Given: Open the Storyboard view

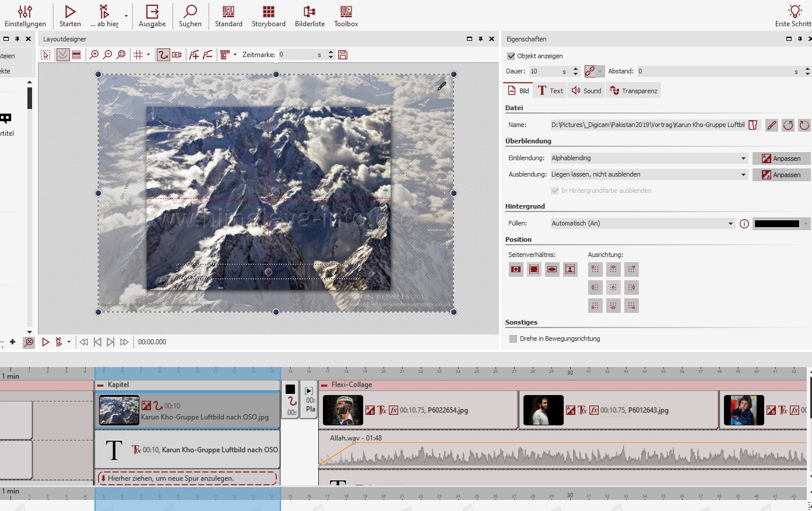Looking at the screenshot, I should 268,16.
